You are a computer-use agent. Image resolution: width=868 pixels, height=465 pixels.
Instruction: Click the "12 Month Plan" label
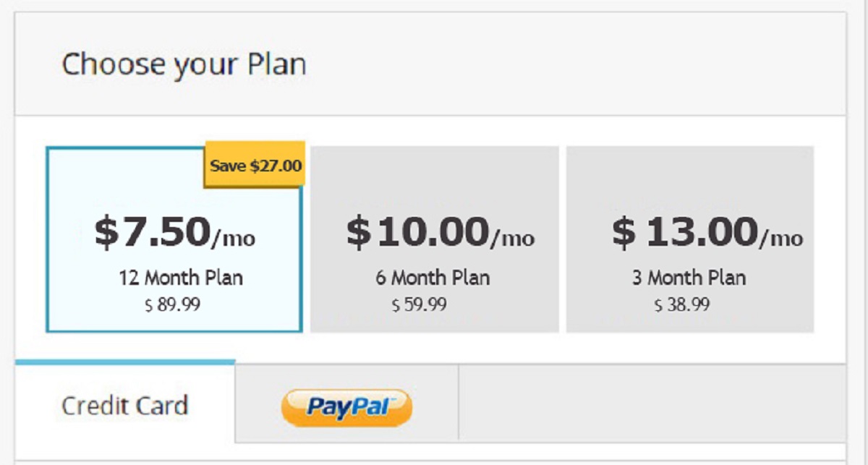pyautogui.click(x=181, y=278)
